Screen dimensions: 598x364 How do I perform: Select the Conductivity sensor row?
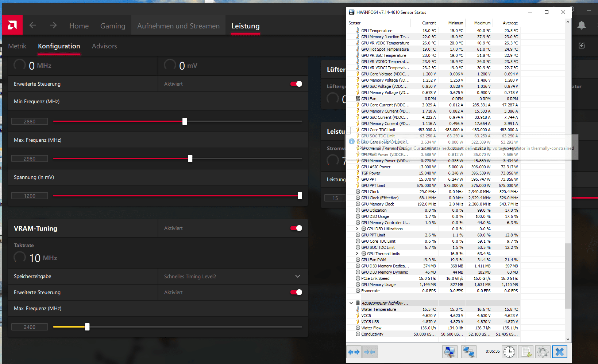click(433, 334)
